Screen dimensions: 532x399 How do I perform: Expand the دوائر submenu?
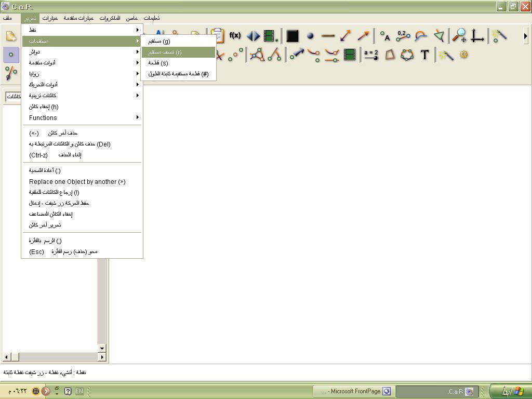click(82, 51)
